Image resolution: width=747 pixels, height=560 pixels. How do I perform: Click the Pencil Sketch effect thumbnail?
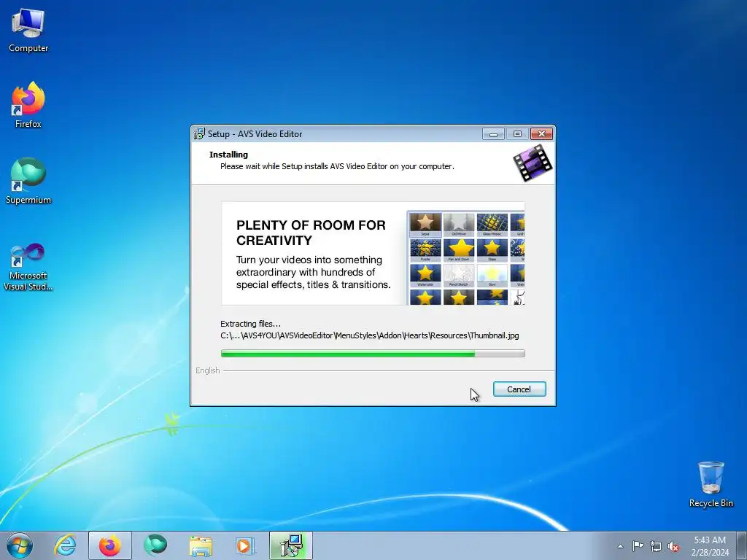click(x=459, y=275)
